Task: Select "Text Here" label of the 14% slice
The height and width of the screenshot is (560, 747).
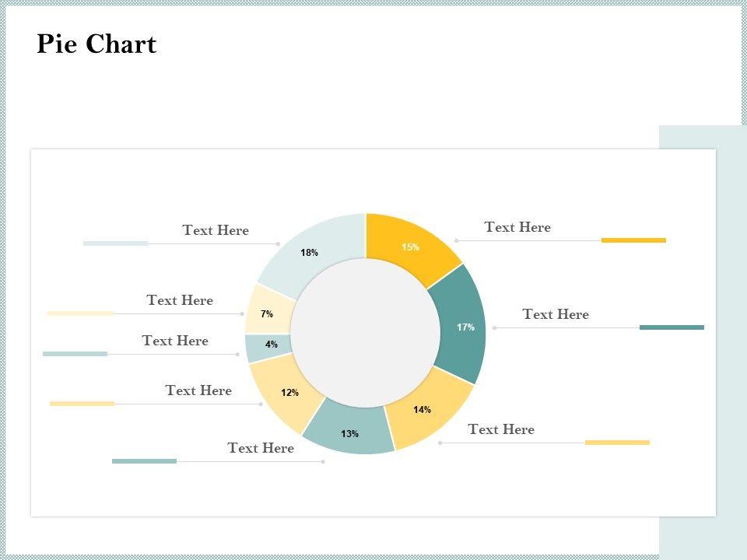Action: [501, 429]
